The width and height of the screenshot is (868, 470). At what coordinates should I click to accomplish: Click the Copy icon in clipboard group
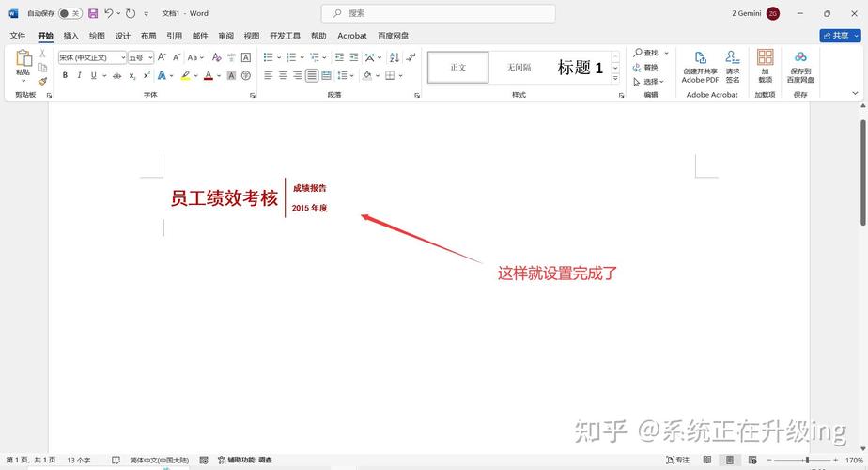[42, 67]
